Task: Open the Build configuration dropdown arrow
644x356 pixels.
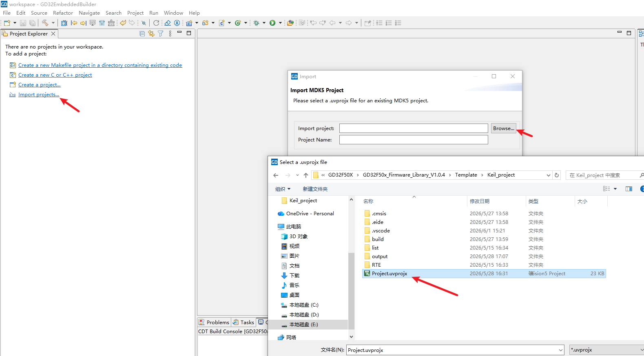Action: (53, 23)
